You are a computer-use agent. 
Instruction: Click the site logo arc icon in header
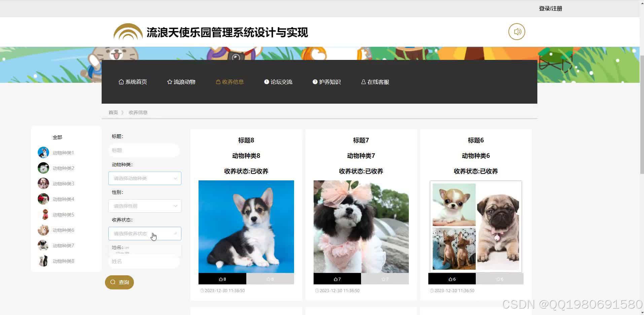tap(128, 32)
